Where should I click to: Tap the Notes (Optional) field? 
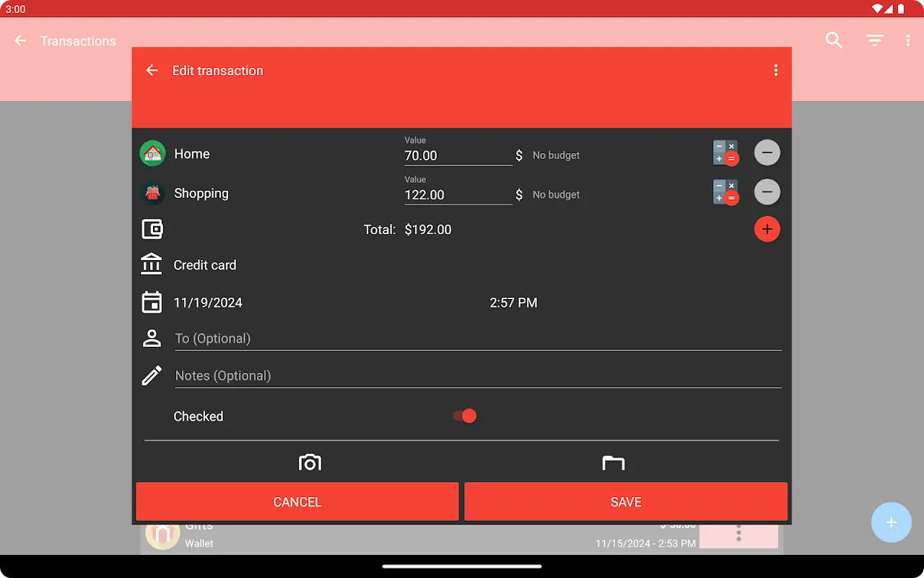[x=476, y=376]
